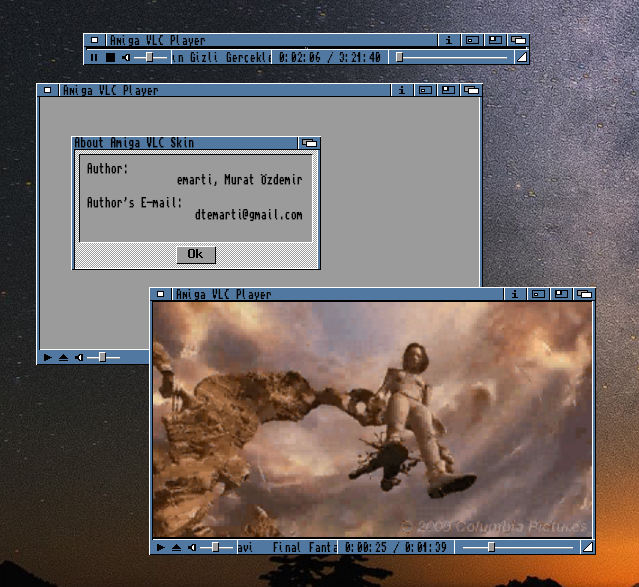Open info icon in top compact player

click(449, 40)
